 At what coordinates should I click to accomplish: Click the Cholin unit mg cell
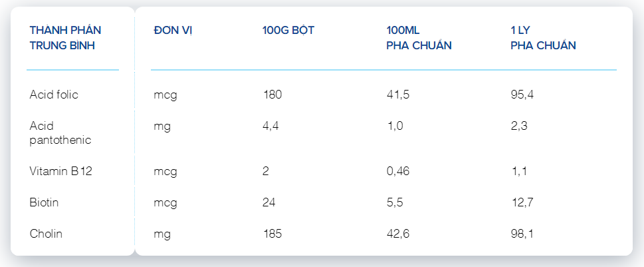tap(162, 234)
